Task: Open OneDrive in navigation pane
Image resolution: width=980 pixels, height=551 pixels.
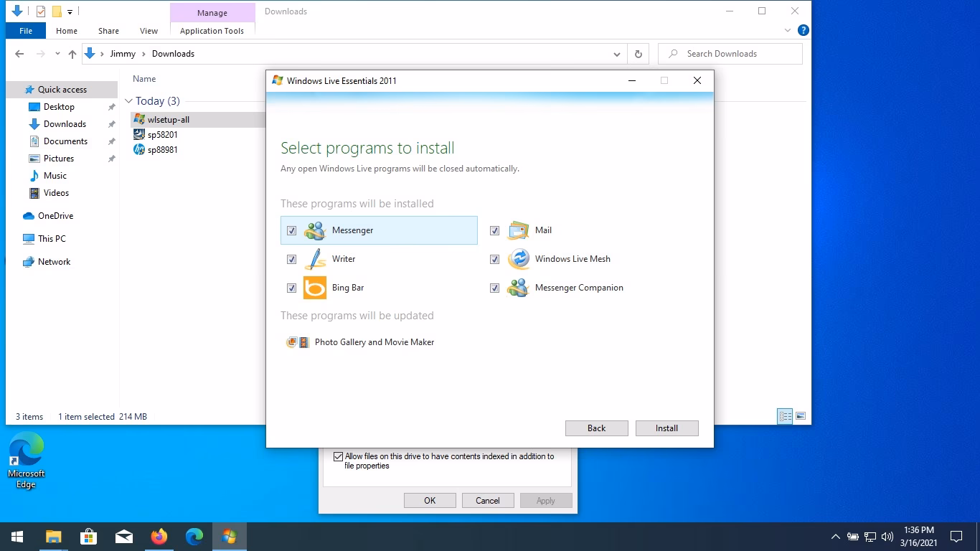Action: (x=55, y=216)
